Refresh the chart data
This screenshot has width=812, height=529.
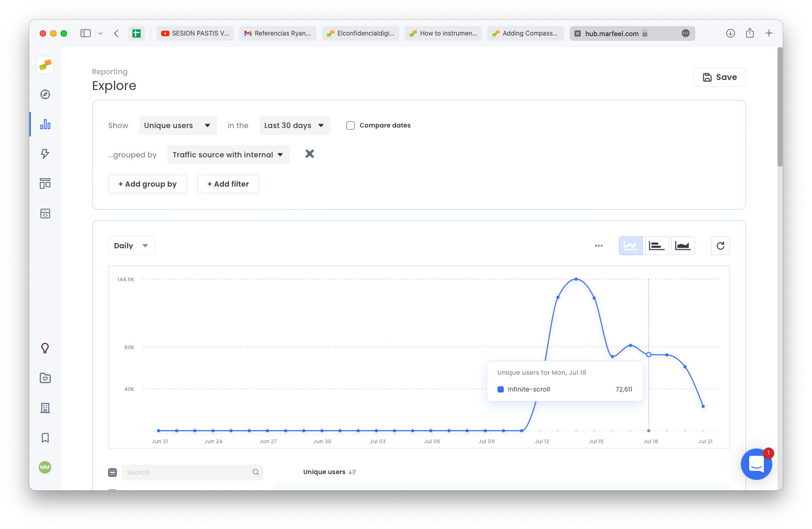click(720, 245)
